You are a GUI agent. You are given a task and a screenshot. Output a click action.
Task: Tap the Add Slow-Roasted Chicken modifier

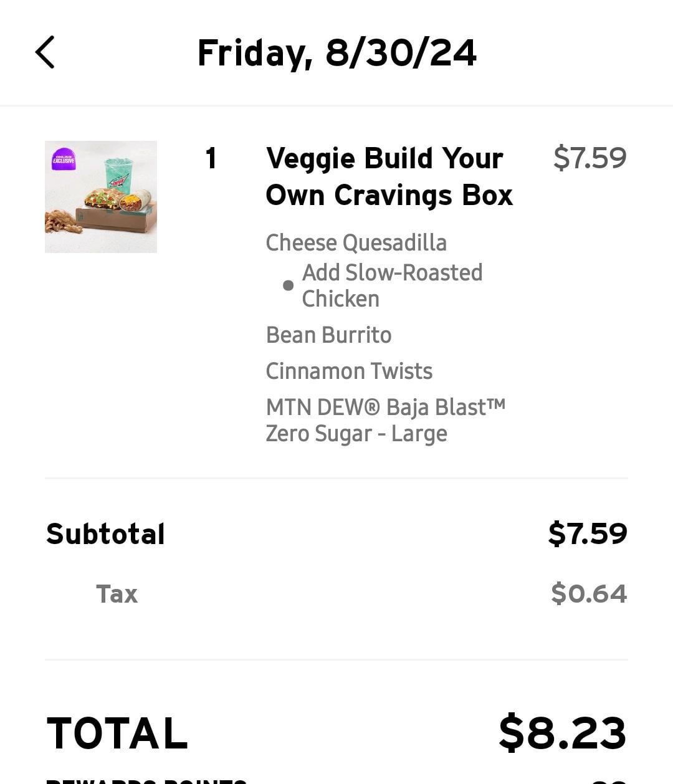point(392,285)
